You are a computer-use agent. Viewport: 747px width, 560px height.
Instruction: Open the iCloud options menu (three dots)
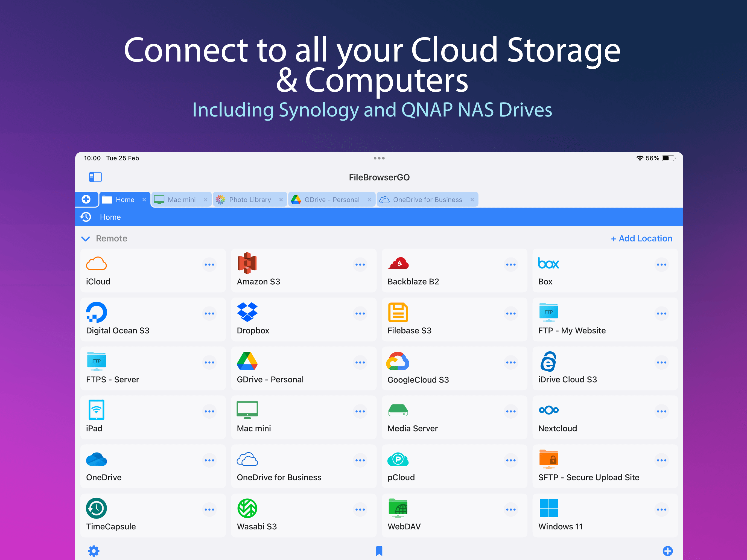(x=209, y=265)
